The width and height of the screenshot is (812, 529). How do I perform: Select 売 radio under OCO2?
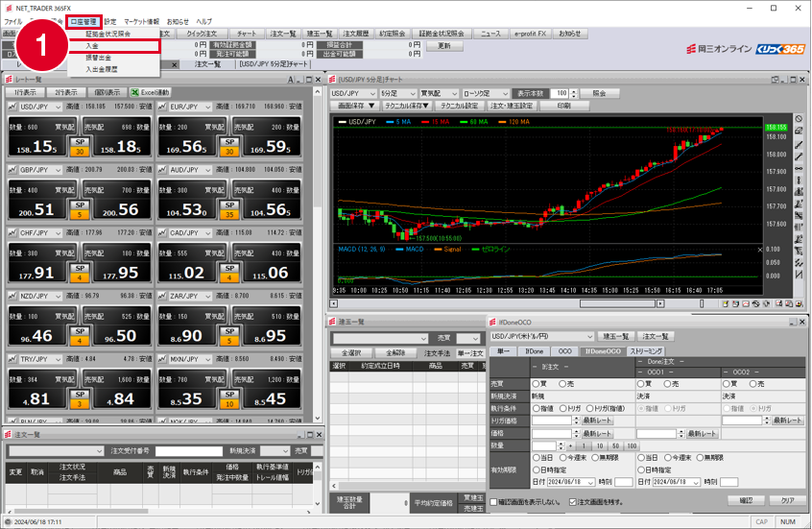(x=752, y=384)
